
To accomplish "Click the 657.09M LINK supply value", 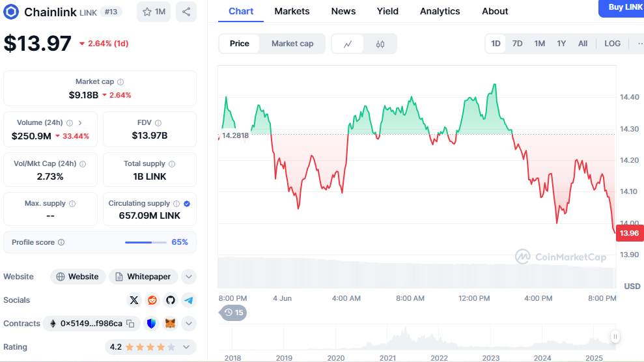I will [150, 216].
